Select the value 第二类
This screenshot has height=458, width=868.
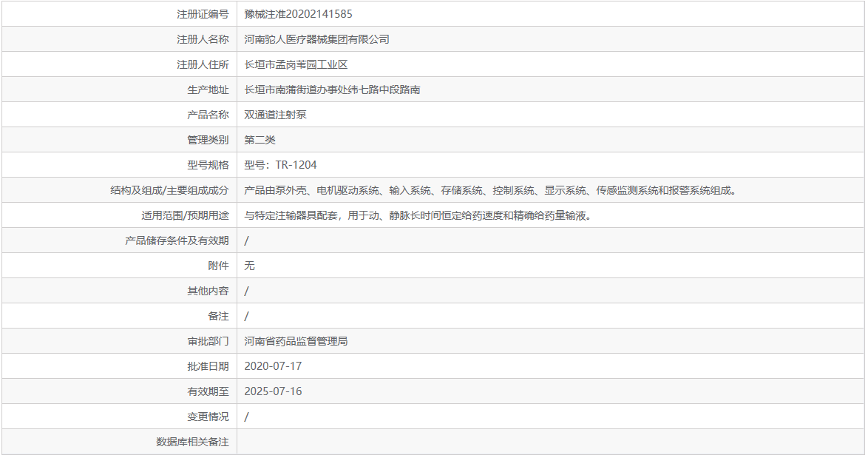tap(260, 140)
